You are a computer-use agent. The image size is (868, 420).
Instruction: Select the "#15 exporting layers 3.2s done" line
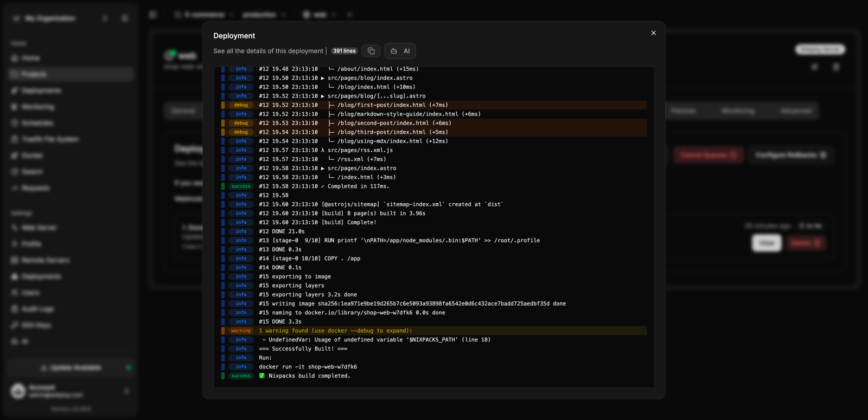[434, 295]
